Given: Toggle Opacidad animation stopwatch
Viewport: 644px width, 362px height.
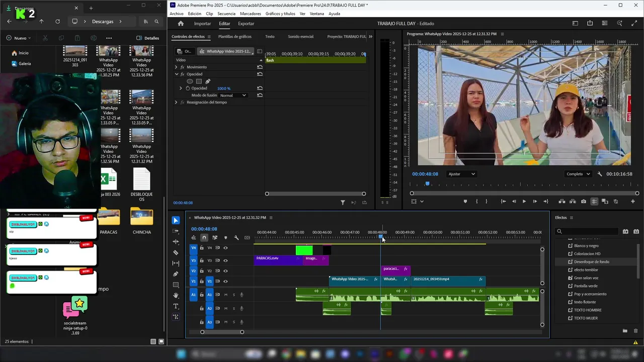Looking at the screenshot, I should coord(188,88).
